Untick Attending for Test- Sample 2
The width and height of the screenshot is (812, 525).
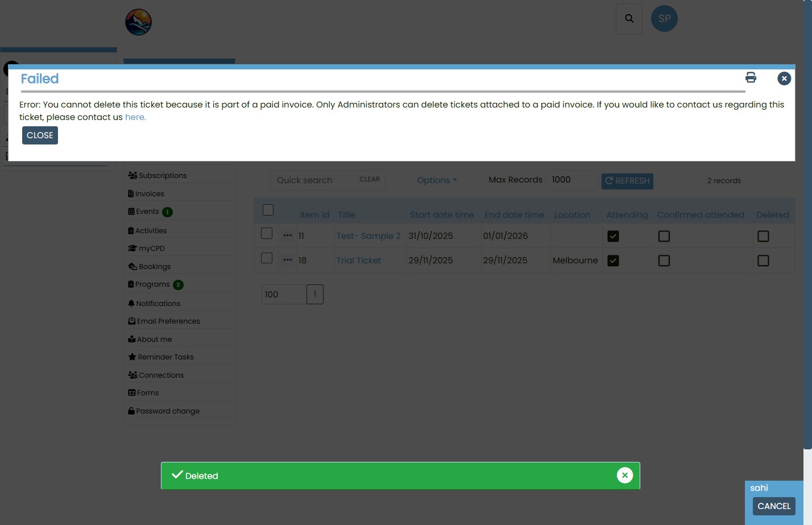[x=613, y=236]
